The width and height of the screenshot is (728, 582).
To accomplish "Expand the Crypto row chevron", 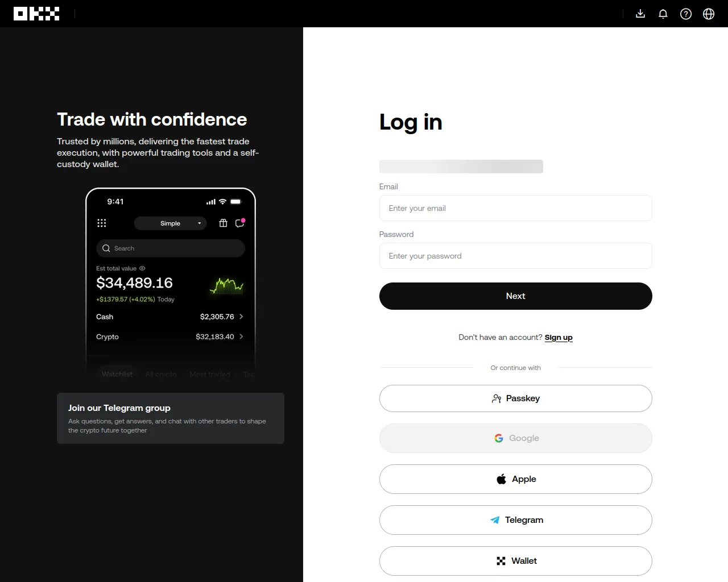I will 241,336.
